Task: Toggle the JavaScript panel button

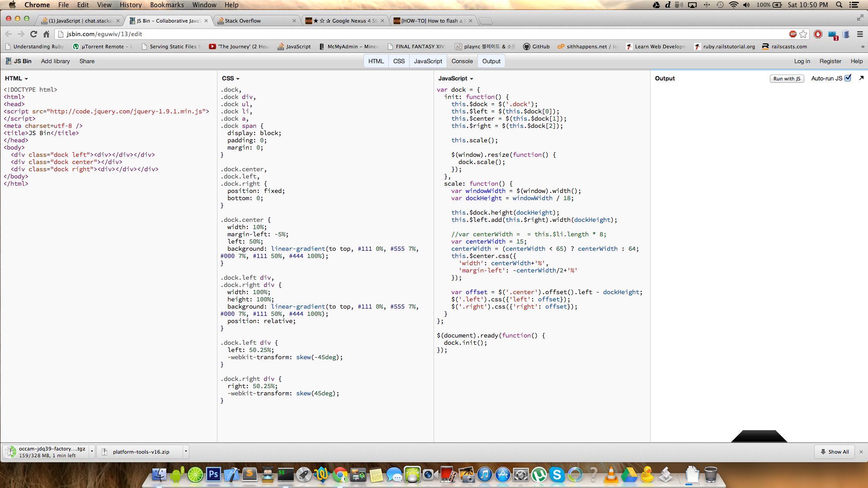Action: click(428, 61)
